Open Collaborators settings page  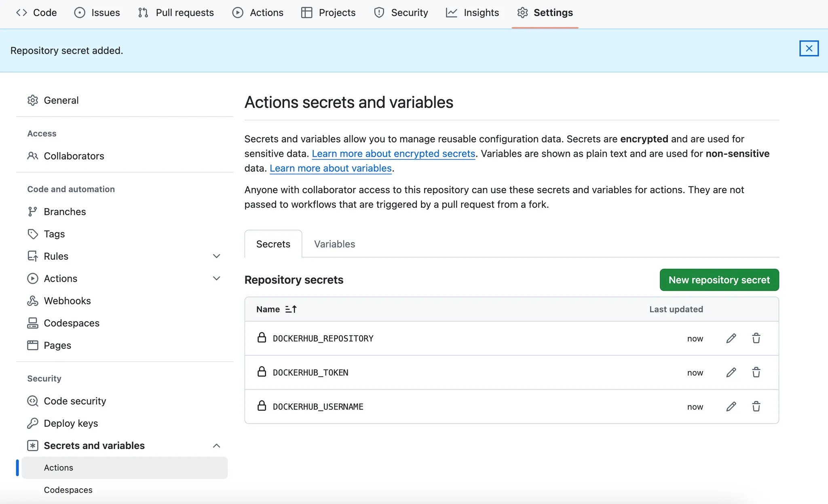click(125, 156)
